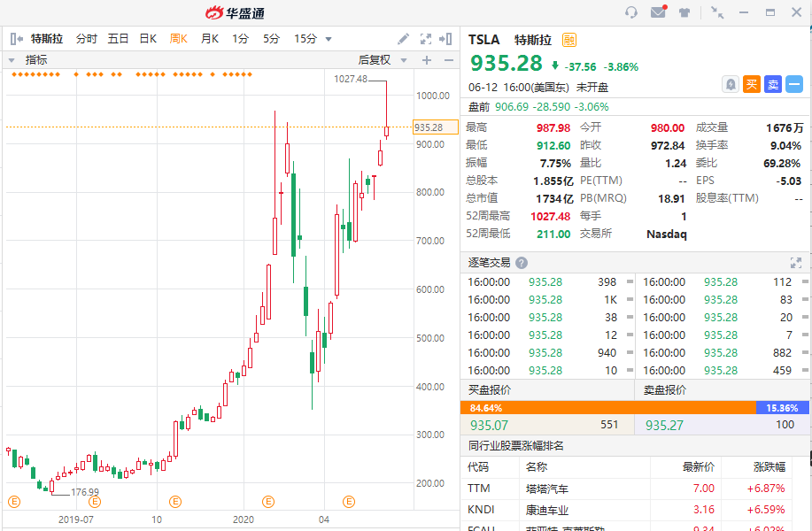Screen dimensions: 812x531
Task: Open the 指标 indicator dropdown arrow
Action: point(12,60)
